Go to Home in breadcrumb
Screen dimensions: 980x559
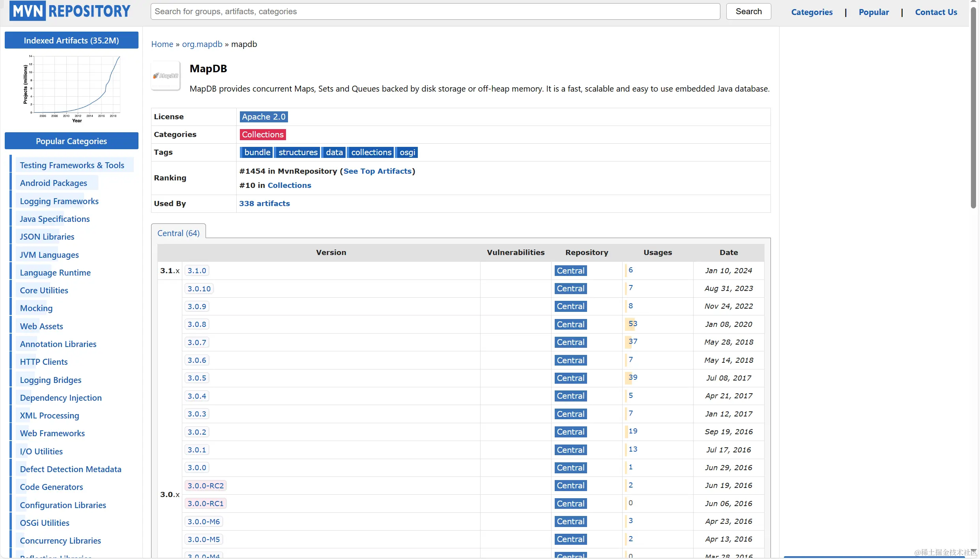click(x=162, y=44)
